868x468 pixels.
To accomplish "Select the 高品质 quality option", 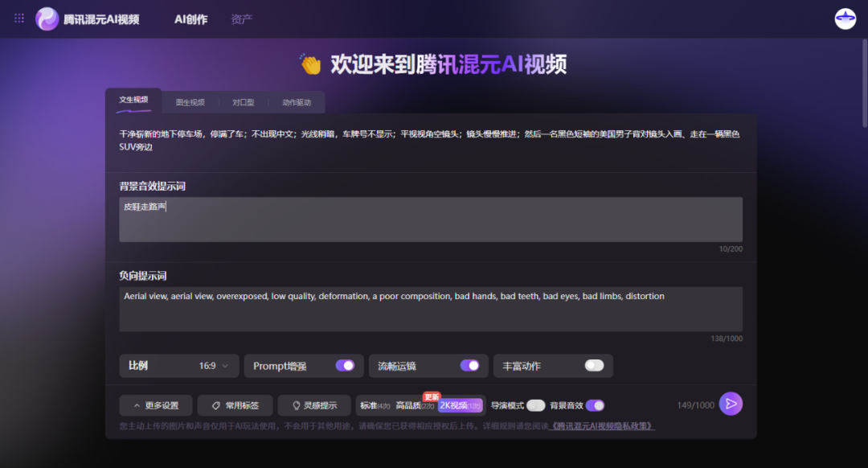I will [415, 406].
